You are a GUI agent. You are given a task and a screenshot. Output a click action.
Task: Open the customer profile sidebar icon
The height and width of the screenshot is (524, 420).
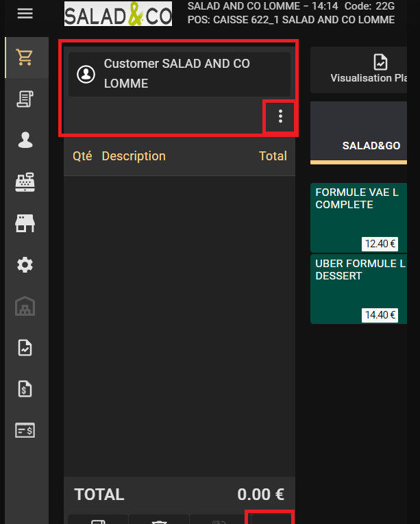coord(25,140)
